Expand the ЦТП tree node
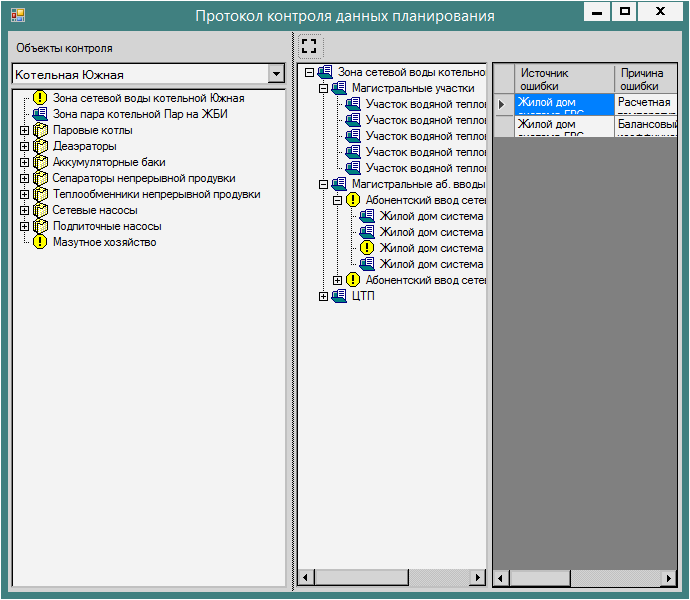Image resolution: width=690 pixels, height=600 pixels. click(x=324, y=296)
